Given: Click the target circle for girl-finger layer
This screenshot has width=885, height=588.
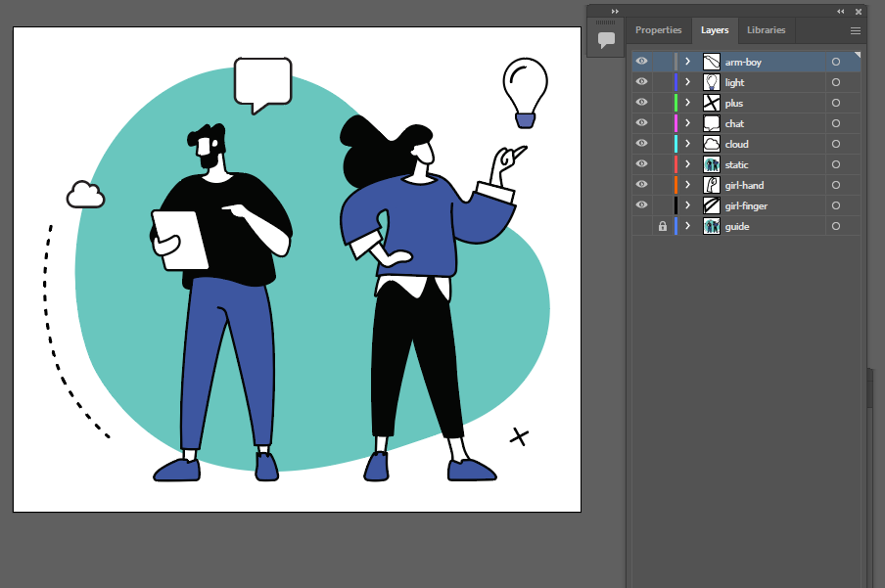Looking at the screenshot, I should pos(836,206).
